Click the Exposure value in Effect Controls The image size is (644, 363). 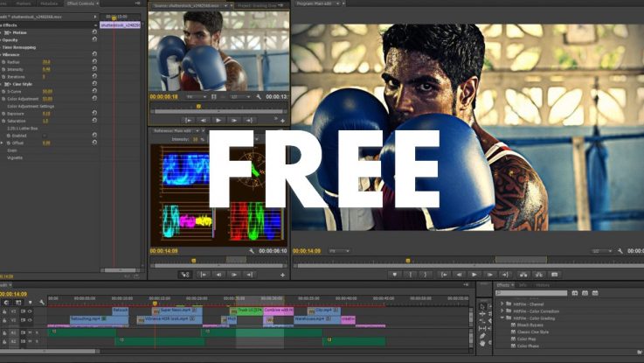coord(46,113)
